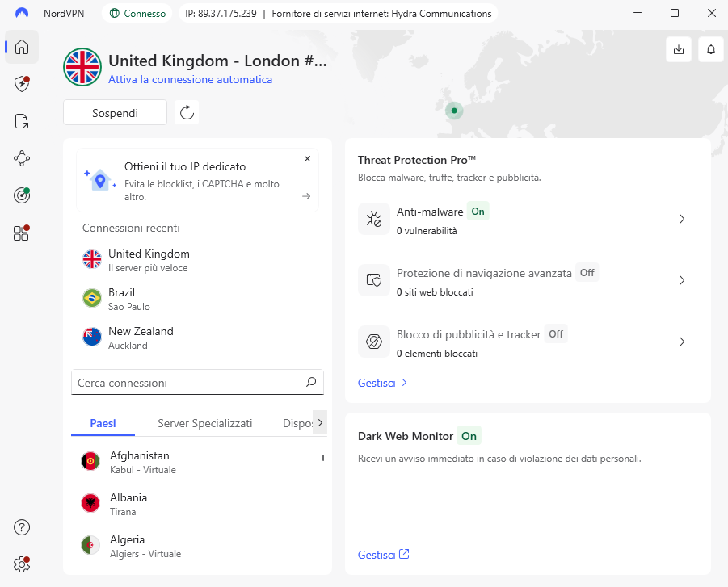The image size is (728, 587).
Task: Toggle the Anti-malware On badge
Action: (478, 212)
